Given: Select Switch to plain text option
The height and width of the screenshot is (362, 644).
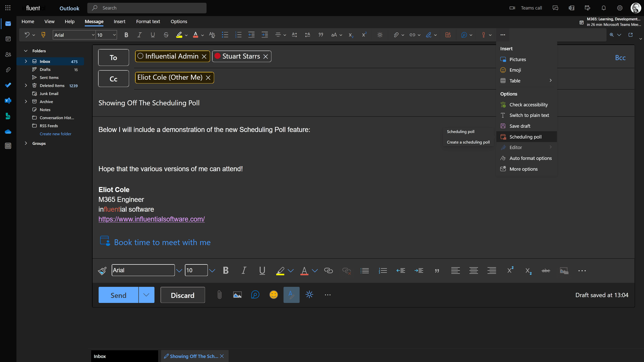Looking at the screenshot, I should tap(527, 115).
